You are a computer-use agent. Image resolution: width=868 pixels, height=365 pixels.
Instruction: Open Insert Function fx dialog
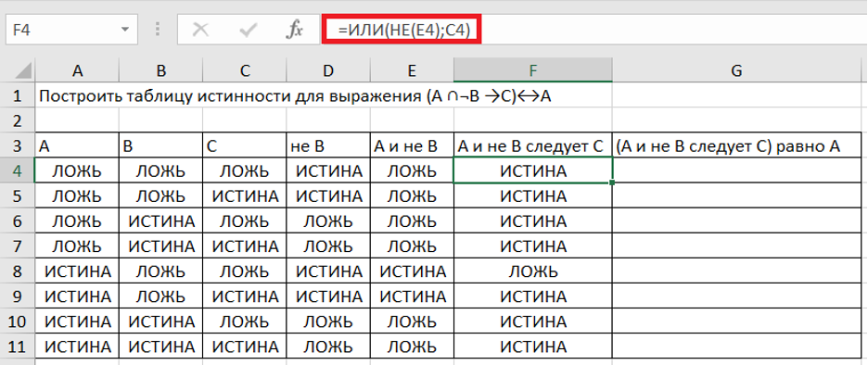(294, 30)
